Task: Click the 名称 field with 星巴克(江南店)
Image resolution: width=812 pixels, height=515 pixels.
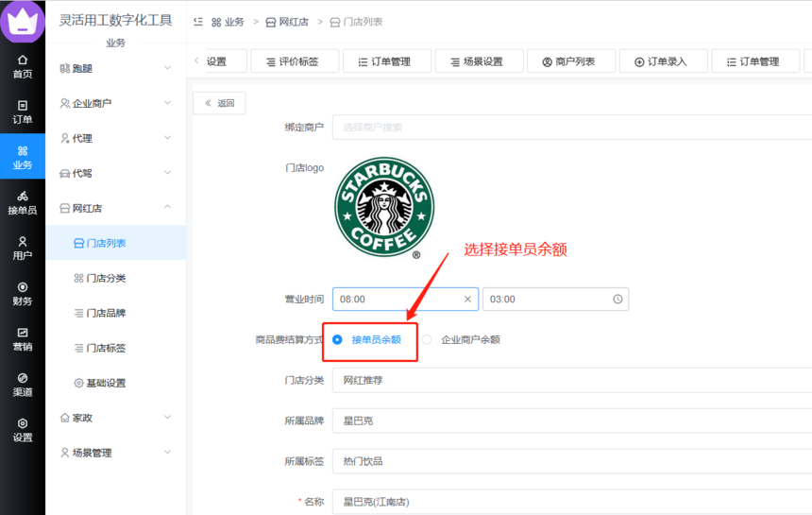Action: [x=572, y=502]
